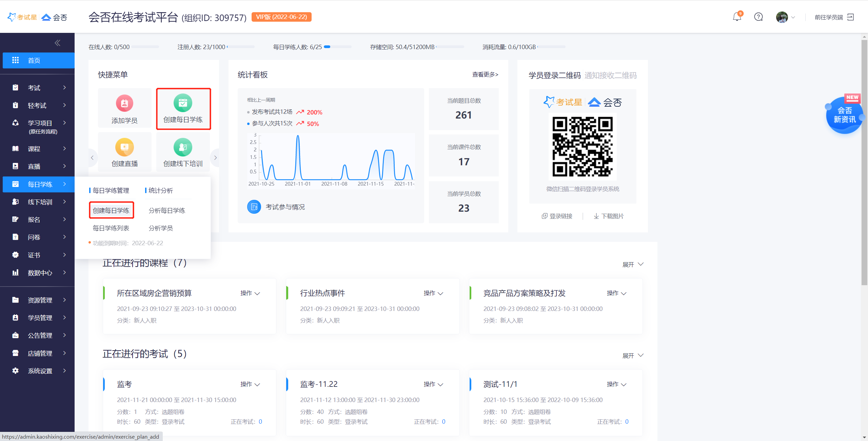Select 分析每日学练 in the submenu

[x=167, y=210]
